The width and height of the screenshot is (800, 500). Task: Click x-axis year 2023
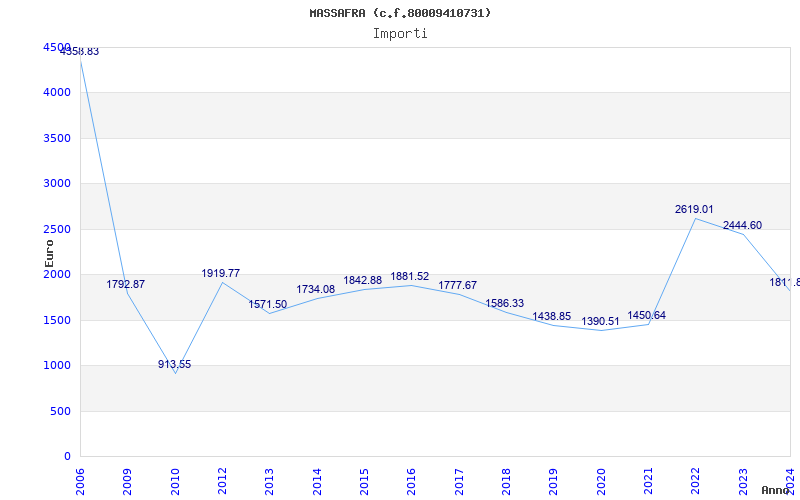click(x=743, y=482)
